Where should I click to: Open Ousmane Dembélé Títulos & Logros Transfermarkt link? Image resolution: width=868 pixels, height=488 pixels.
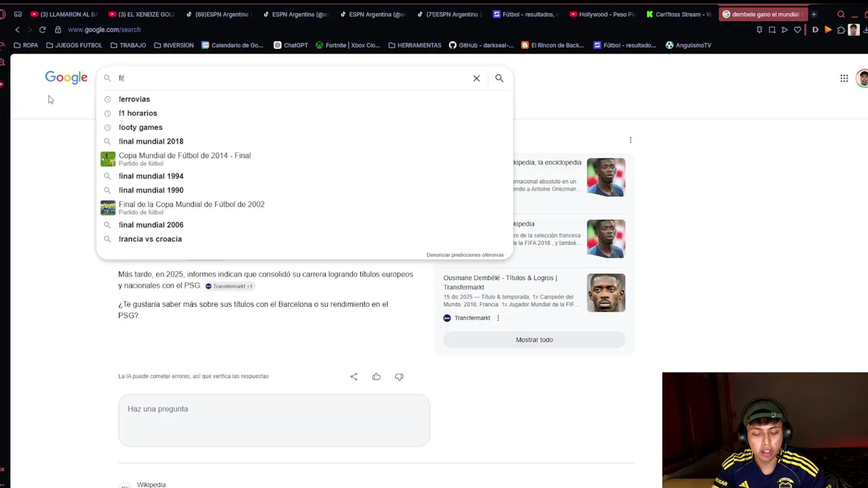(x=500, y=283)
